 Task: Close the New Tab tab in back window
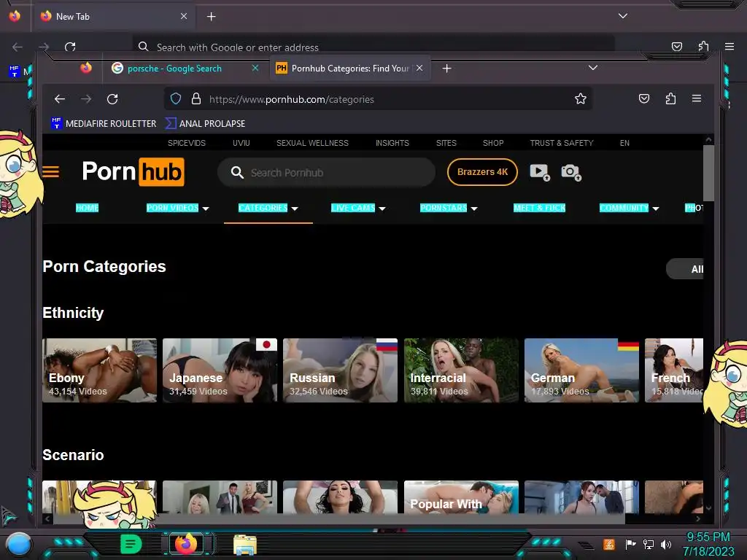pyautogui.click(x=184, y=16)
